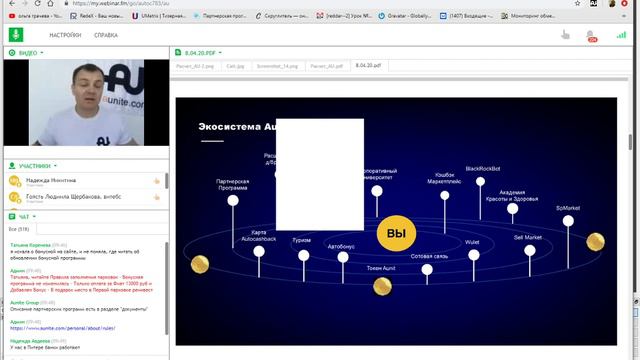
Task: Click Надежда Никитина's avatar icon
Action: click(x=14, y=181)
